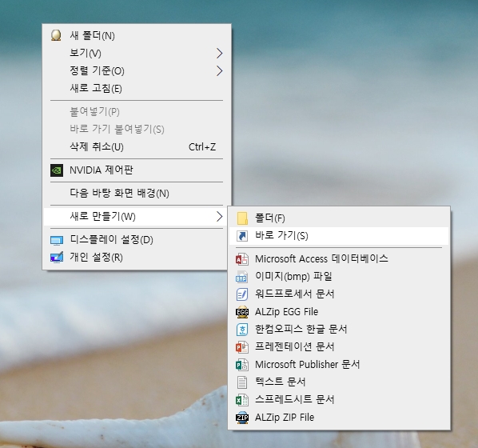478x448 pixels.
Task: Open the 정렬 기준(O) menu entry
Action: [137, 71]
